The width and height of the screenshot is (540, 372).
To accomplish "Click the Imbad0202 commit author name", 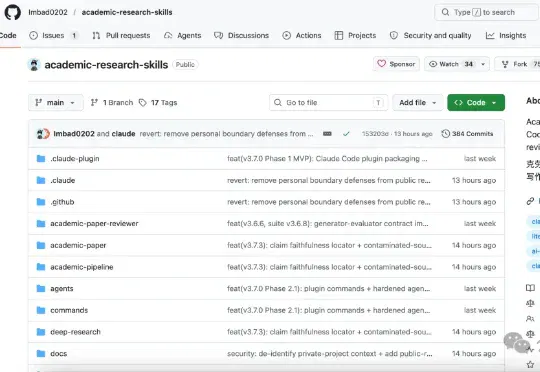I will coord(74,134).
